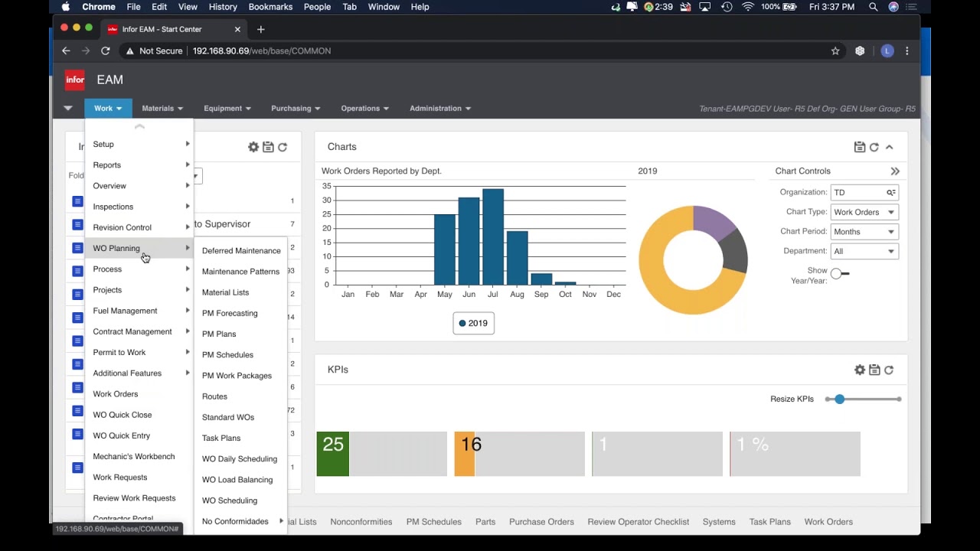Open Chrome extensions icon
The height and width of the screenshot is (551, 980).
pos(860,51)
